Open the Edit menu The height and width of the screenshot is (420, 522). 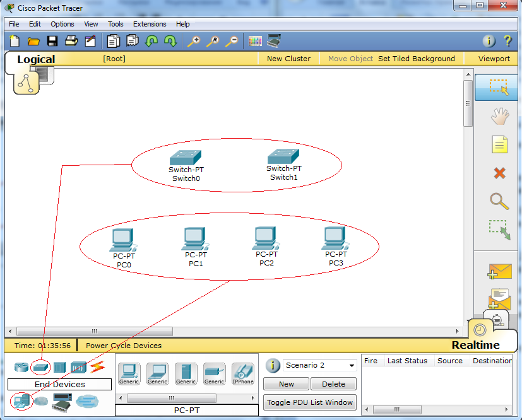click(35, 24)
